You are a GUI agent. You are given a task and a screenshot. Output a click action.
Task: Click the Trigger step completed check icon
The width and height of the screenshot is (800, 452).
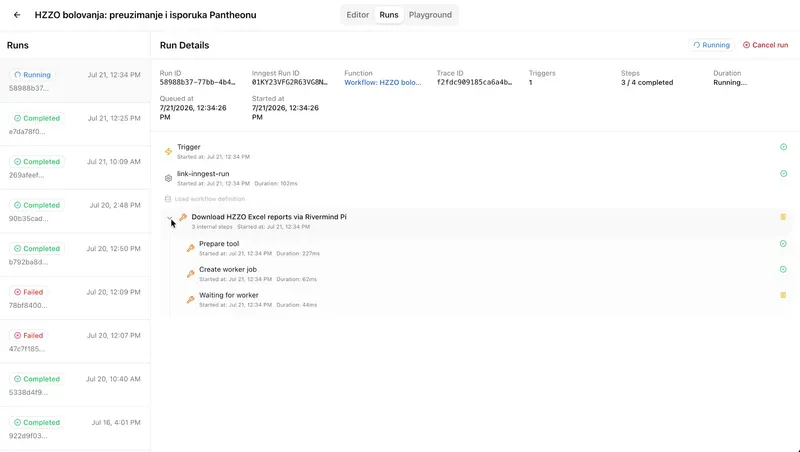pyautogui.click(x=783, y=147)
